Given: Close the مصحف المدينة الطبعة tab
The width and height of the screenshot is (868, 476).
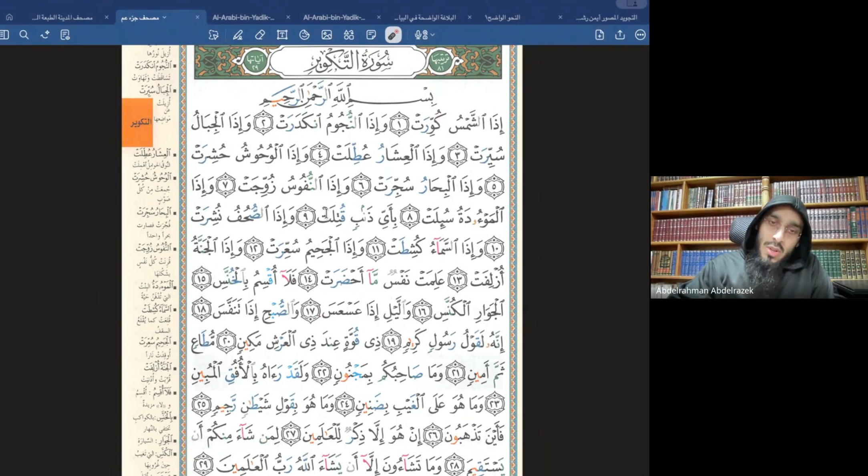Looking at the screenshot, I should coord(106,17).
